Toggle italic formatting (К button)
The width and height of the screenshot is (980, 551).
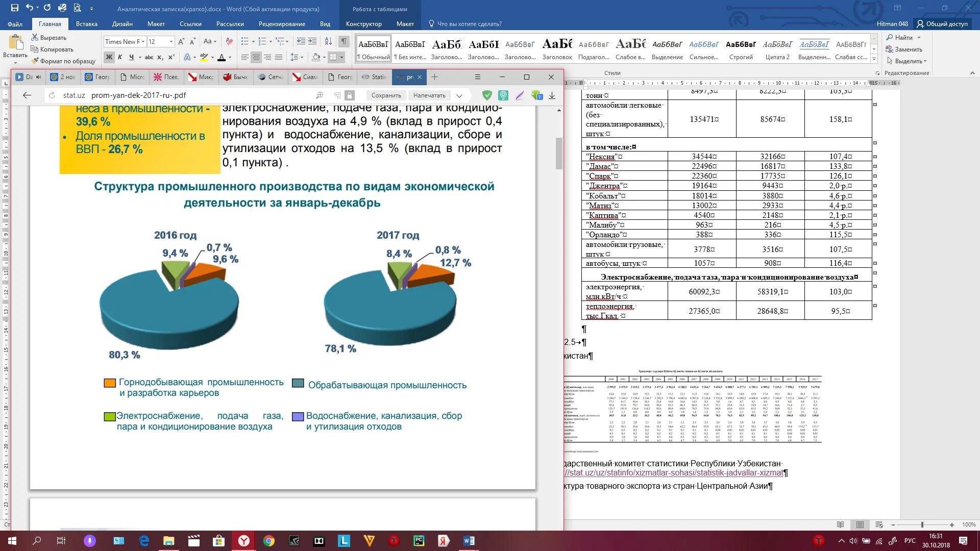pyautogui.click(x=120, y=57)
